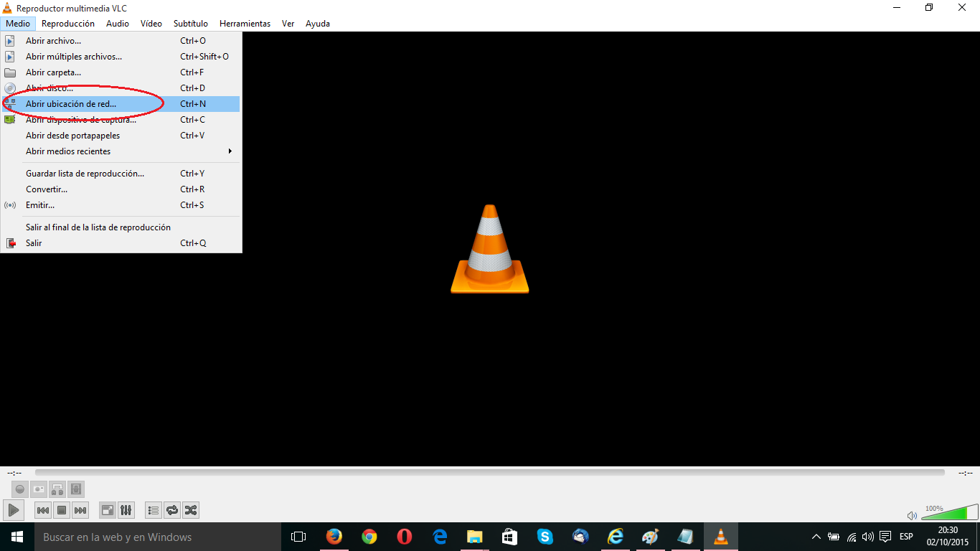Open the Ver menu
Screen dimensions: 980x551
288,24
